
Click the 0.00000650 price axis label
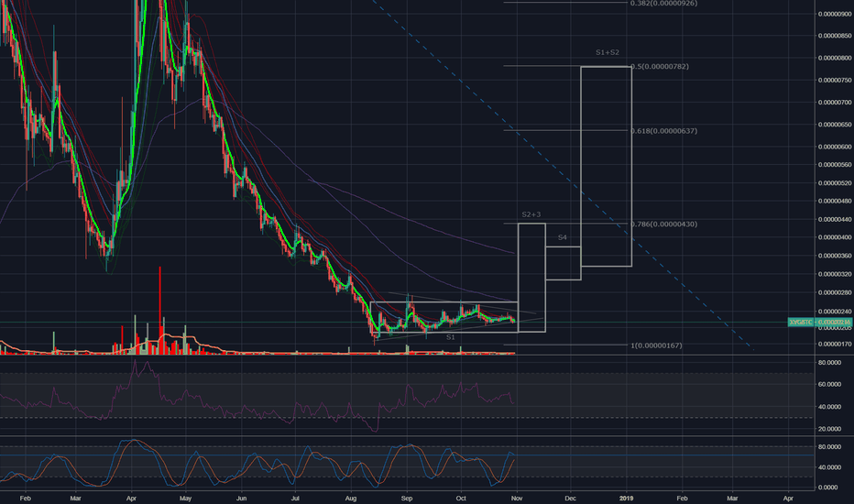click(835, 125)
